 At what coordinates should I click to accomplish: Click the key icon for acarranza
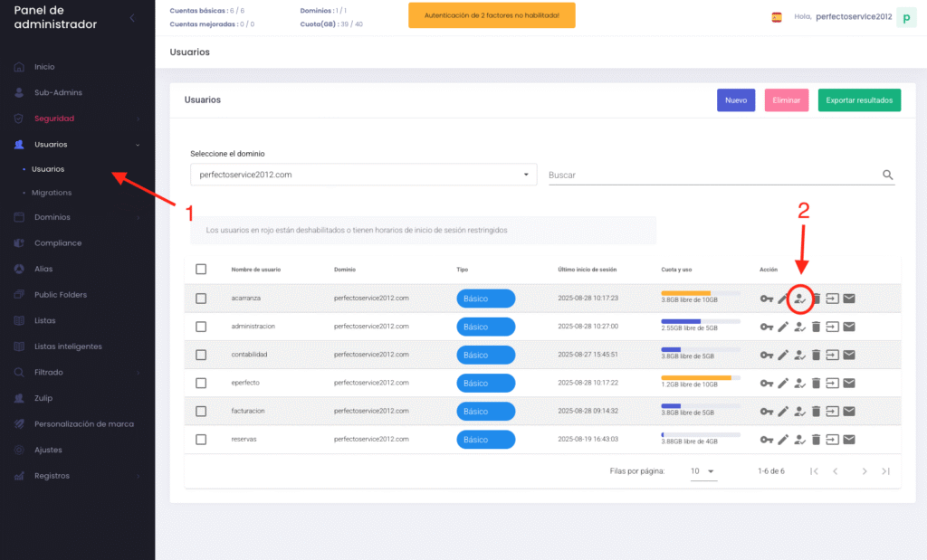tap(767, 299)
